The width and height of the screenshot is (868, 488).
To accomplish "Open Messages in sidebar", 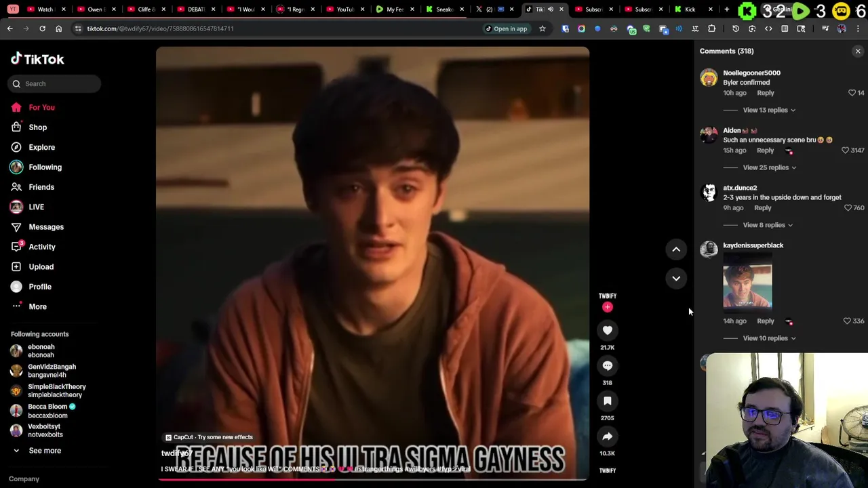I will (x=45, y=227).
